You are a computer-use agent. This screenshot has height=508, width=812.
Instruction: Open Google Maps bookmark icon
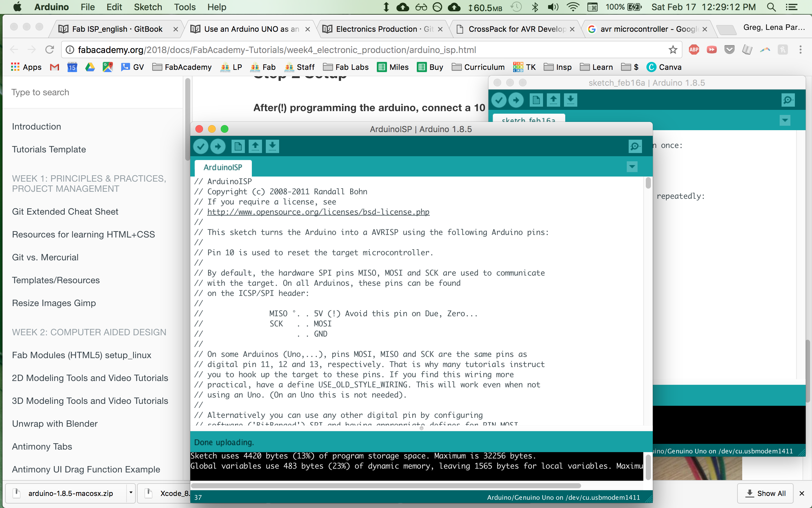point(108,67)
